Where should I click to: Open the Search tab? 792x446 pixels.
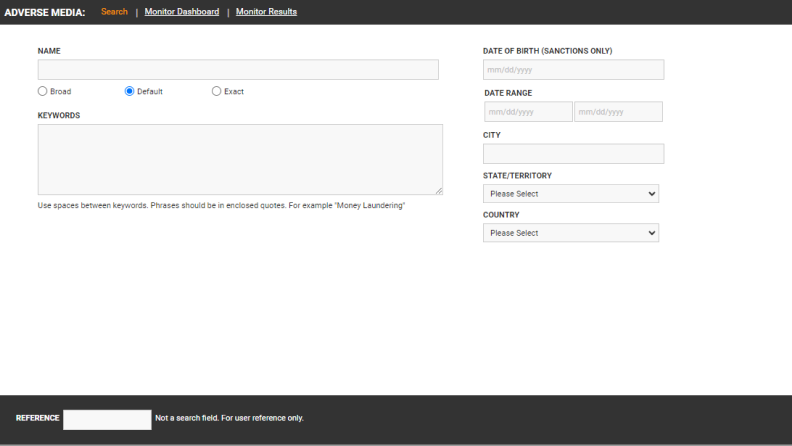click(114, 12)
